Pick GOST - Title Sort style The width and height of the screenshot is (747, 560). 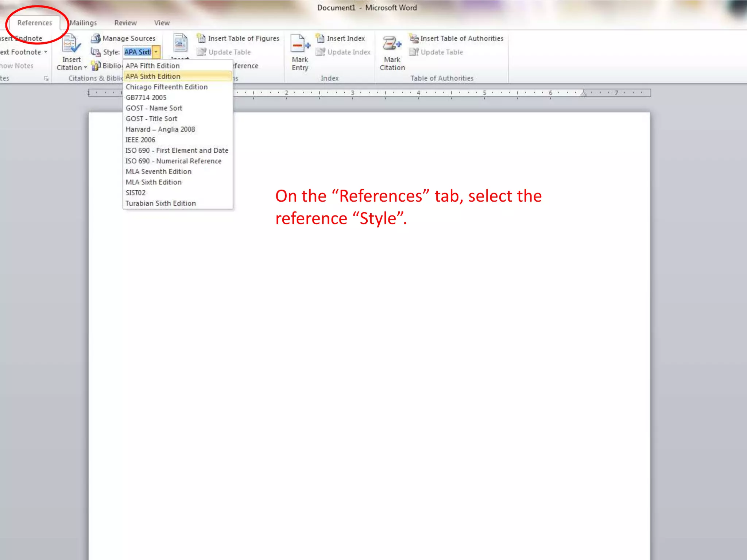point(178,118)
